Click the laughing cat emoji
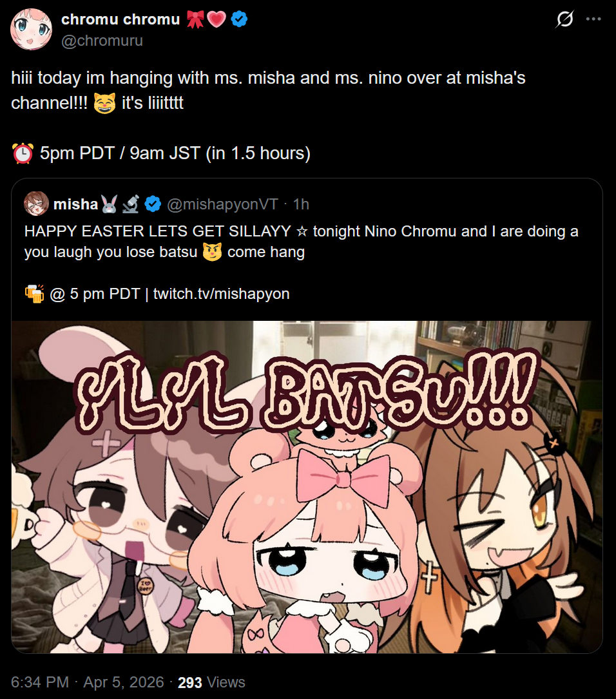Viewport: 616px width, 699px height. coord(105,103)
